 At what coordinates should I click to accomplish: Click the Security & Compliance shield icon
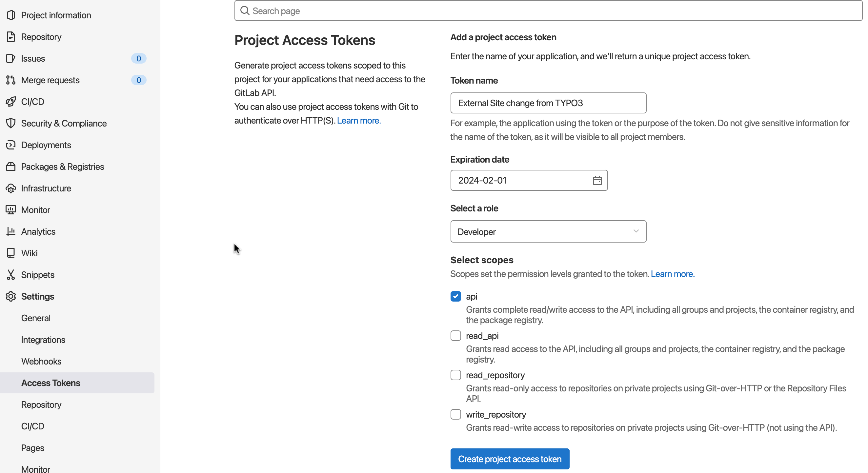coord(11,123)
